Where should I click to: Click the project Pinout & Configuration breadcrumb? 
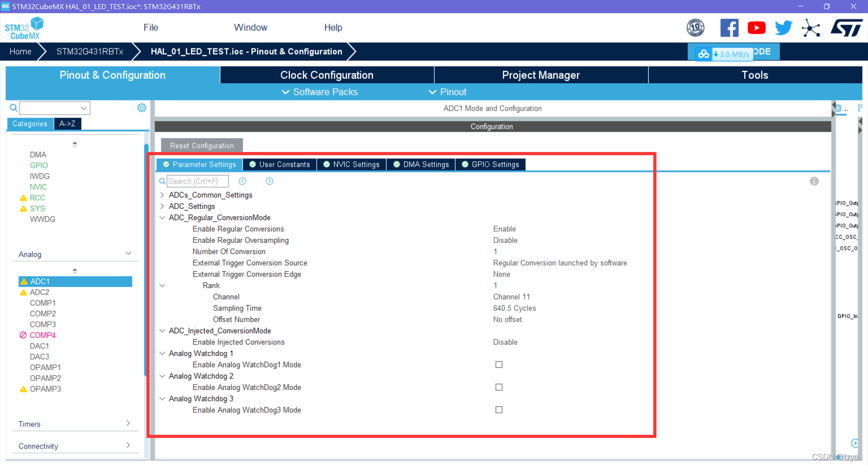tap(246, 52)
